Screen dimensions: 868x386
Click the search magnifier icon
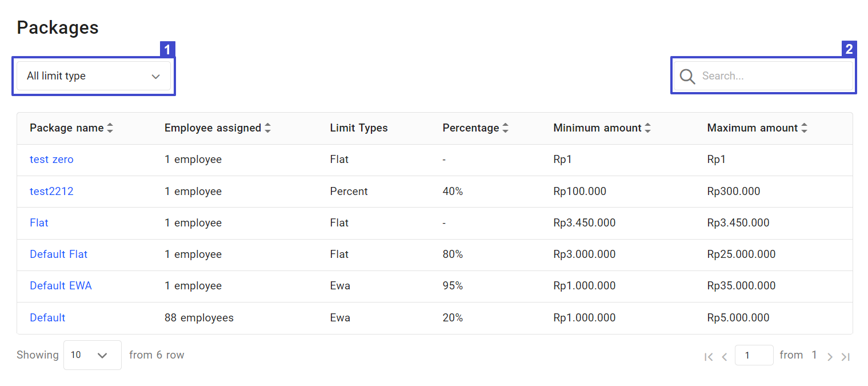(x=687, y=76)
